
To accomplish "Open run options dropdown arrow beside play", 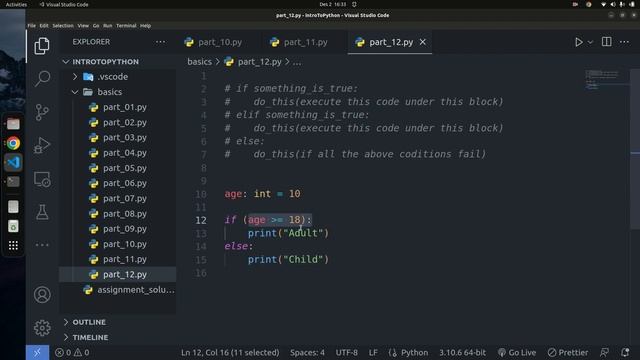I will pyautogui.click(x=590, y=42).
